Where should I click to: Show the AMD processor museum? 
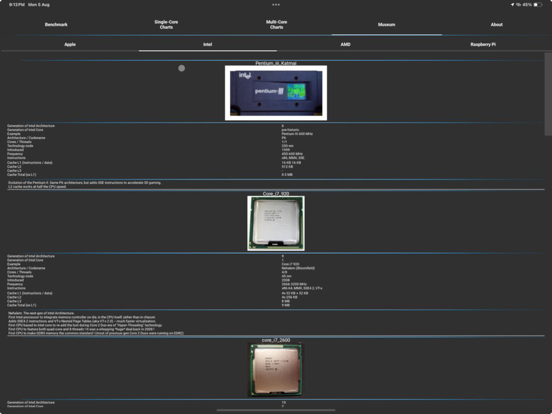(x=345, y=44)
